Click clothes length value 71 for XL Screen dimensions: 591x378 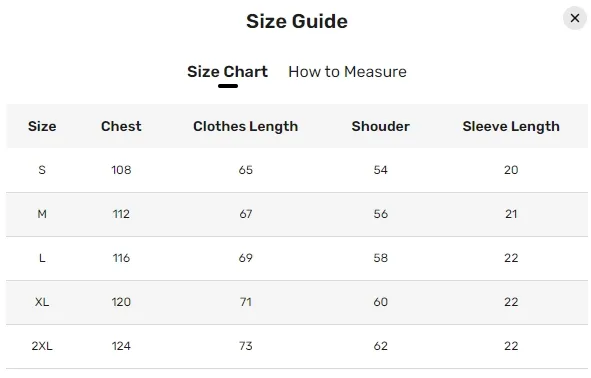[x=245, y=302]
